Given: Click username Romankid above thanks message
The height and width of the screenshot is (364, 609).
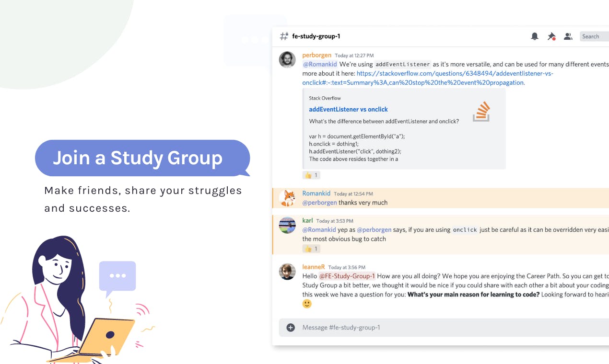Looking at the screenshot, I should (x=316, y=193).
